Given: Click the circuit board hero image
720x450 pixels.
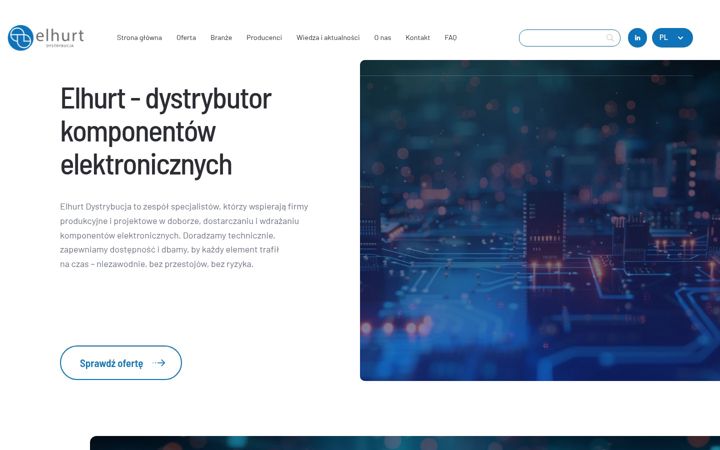Looking at the screenshot, I should [x=540, y=220].
